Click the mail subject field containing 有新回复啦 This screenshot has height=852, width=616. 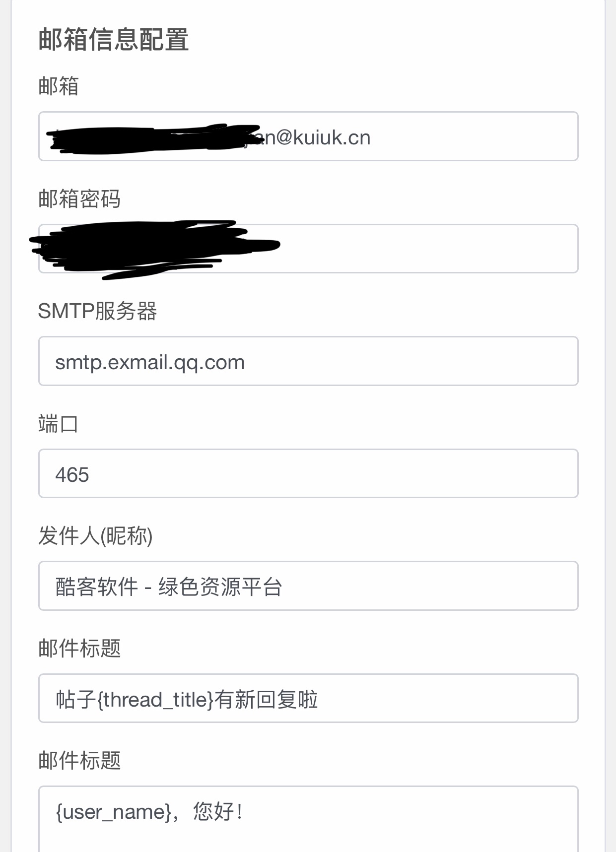(x=308, y=698)
